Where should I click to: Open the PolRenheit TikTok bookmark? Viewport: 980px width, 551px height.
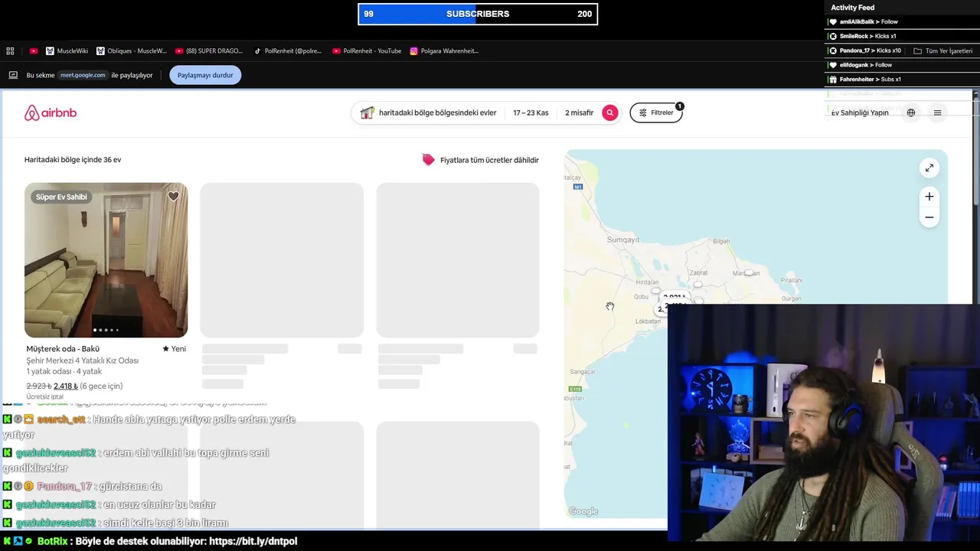288,51
